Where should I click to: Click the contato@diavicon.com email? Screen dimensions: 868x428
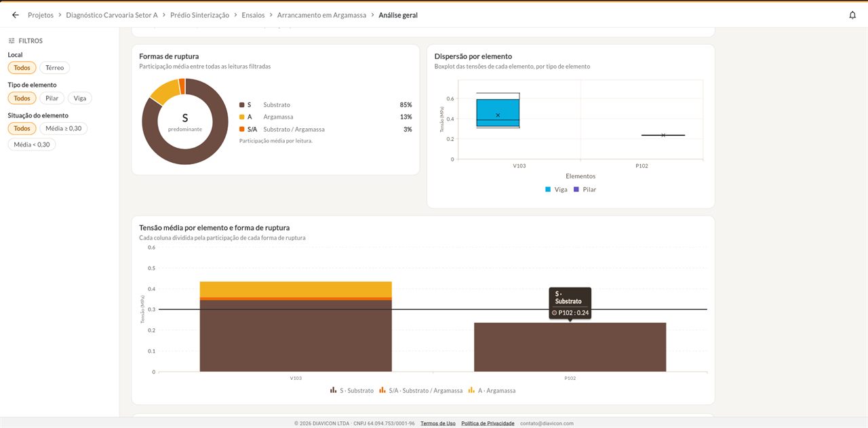coord(547,423)
